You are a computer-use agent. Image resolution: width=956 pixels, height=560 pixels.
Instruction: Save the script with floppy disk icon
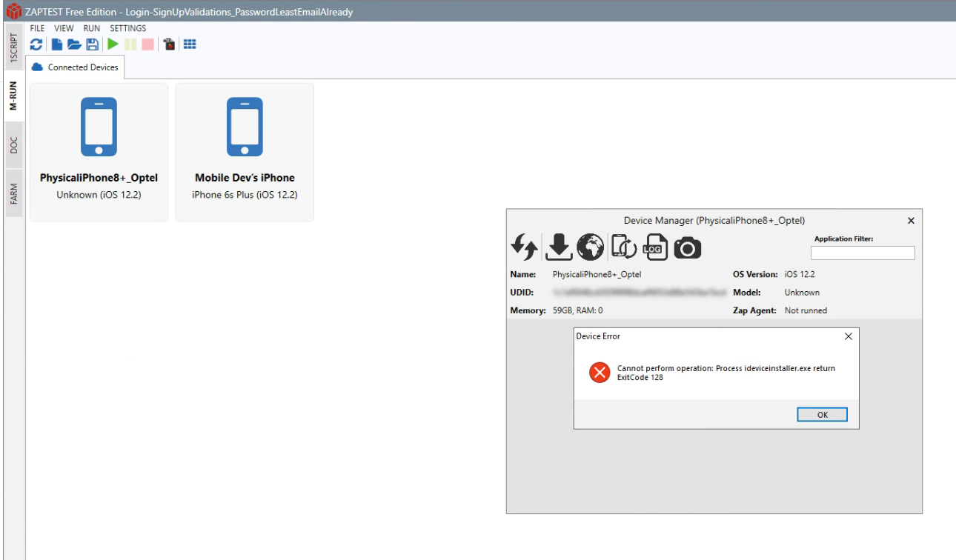[x=93, y=44]
